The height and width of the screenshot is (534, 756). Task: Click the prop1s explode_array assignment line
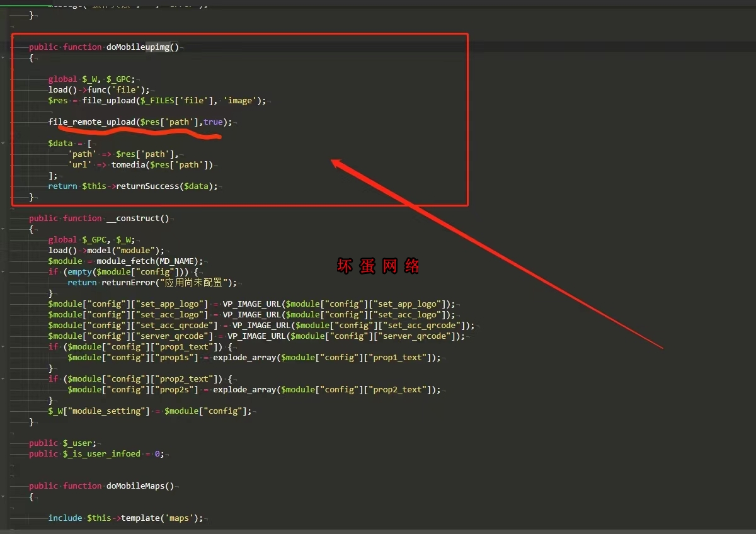[x=254, y=357]
